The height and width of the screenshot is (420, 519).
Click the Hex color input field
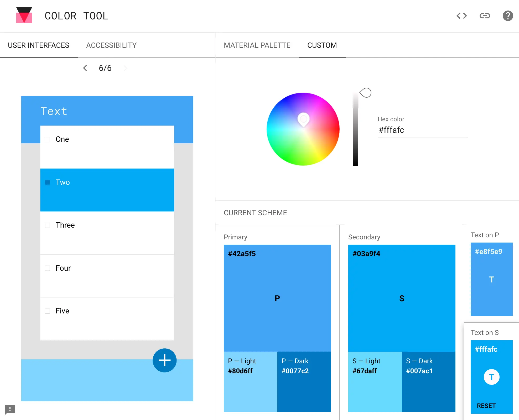coord(422,130)
